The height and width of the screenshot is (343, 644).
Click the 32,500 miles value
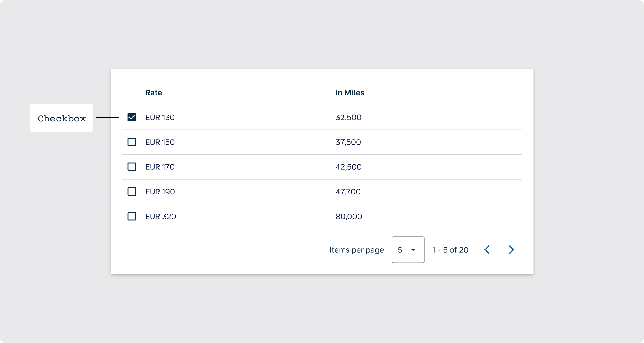pos(348,118)
